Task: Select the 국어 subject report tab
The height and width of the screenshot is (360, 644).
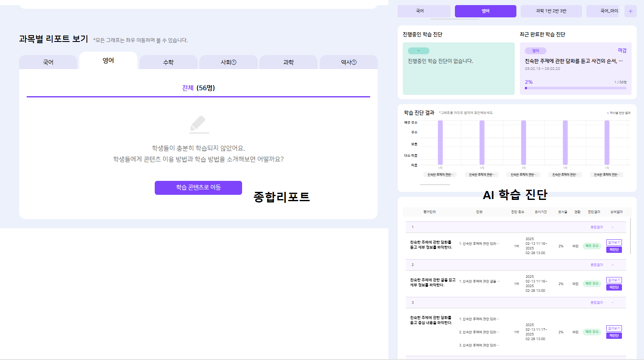Action: click(x=48, y=62)
